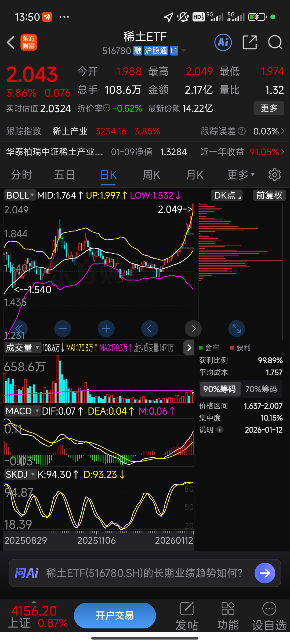Open the MACD indicator dropdown

pyautogui.click(x=22, y=411)
